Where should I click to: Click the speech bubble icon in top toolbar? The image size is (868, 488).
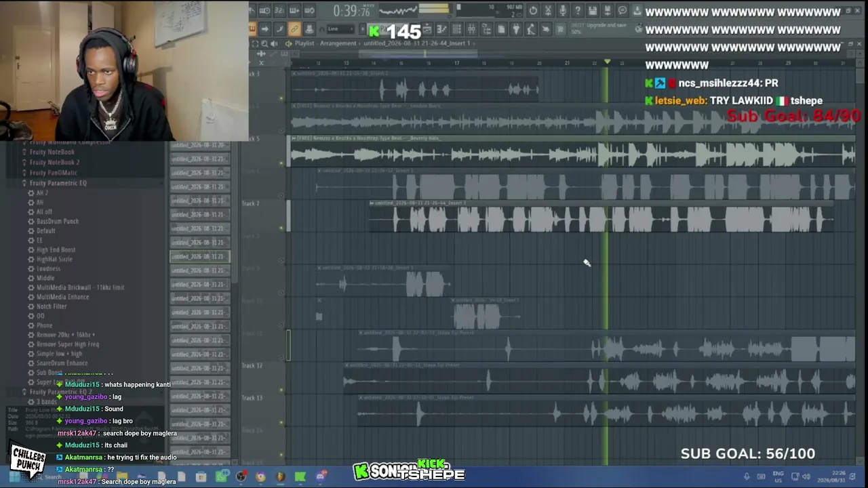pos(623,11)
